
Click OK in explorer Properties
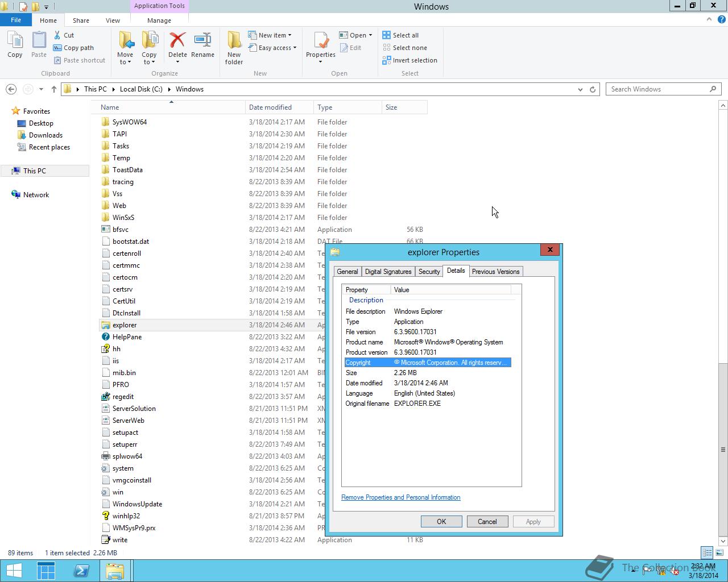[x=441, y=522]
